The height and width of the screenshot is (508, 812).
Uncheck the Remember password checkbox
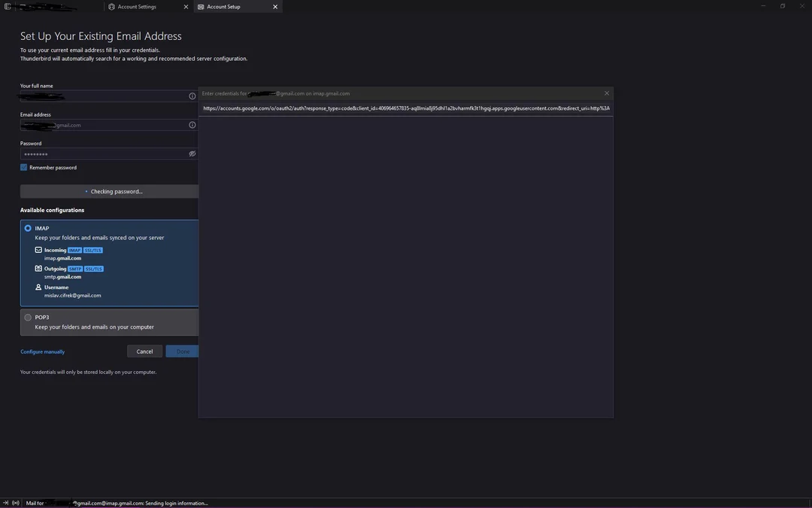coord(23,167)
